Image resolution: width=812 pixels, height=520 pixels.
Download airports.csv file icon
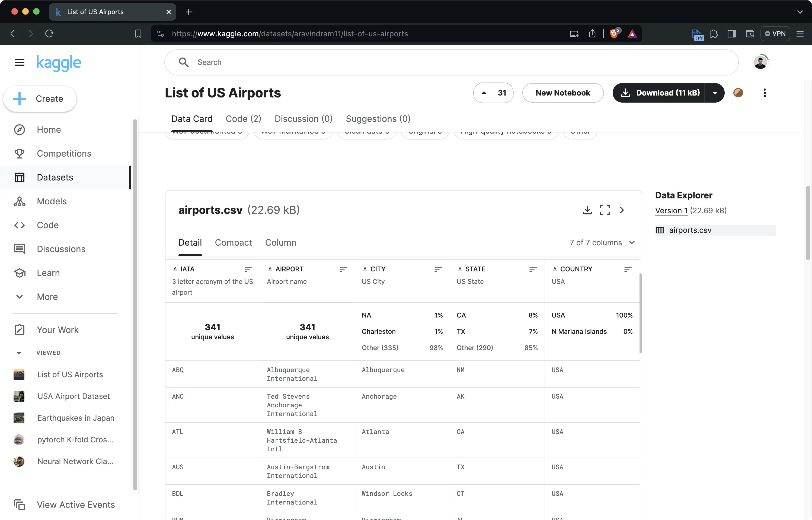(x=587, y=210)
